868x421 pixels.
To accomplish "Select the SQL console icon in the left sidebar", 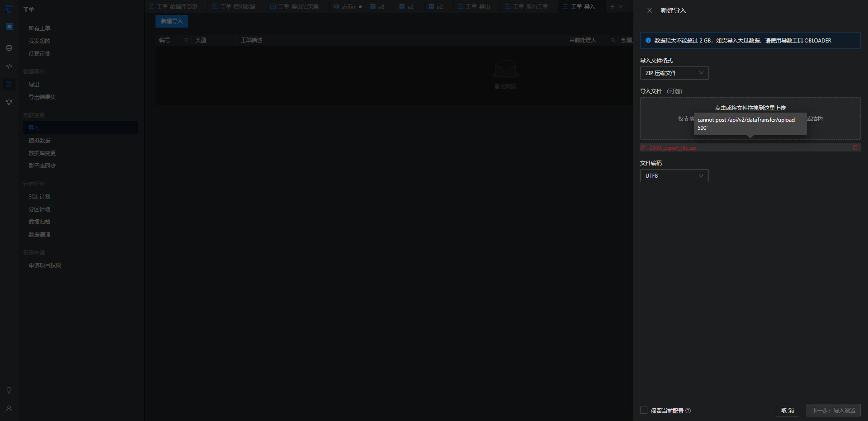I will (x=9, y=66).
